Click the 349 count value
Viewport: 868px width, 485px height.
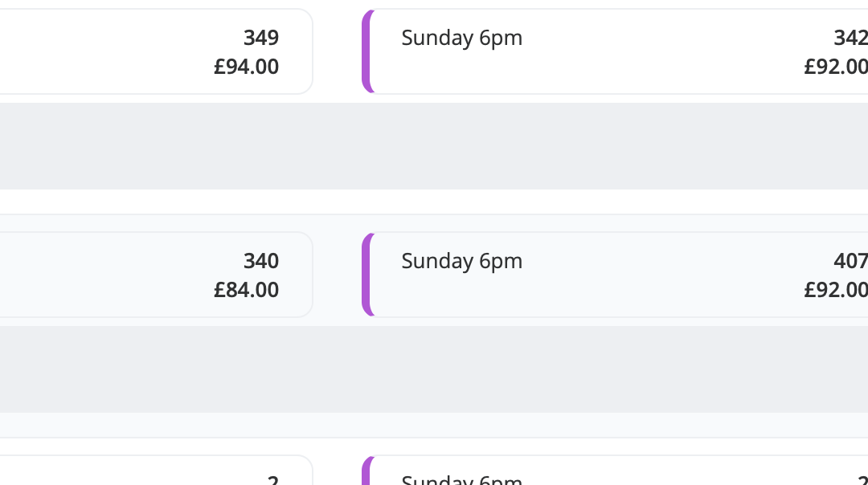coord(260,38)
